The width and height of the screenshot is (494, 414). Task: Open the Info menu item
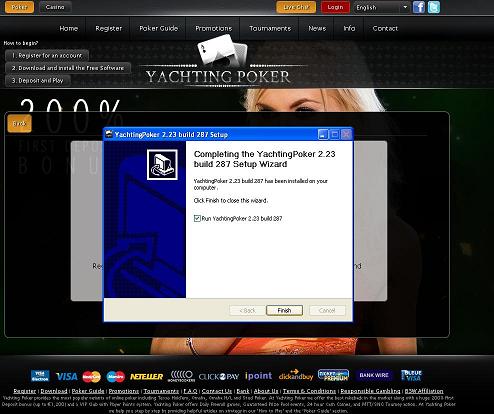tap(349, 28)
